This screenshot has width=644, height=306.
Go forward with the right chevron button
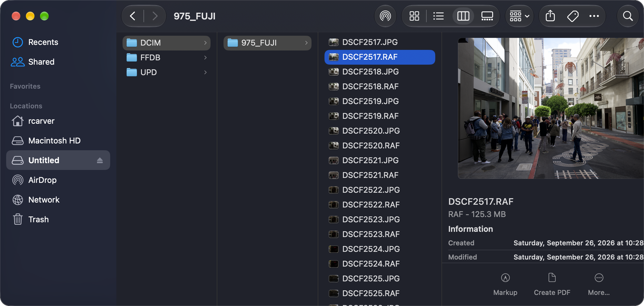(155, 16)
